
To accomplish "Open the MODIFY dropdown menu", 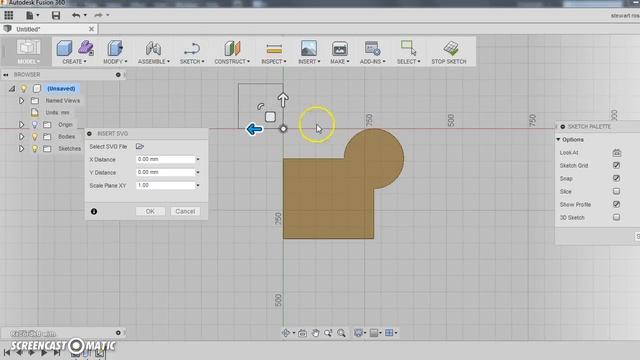I will [x=115, y=62].
